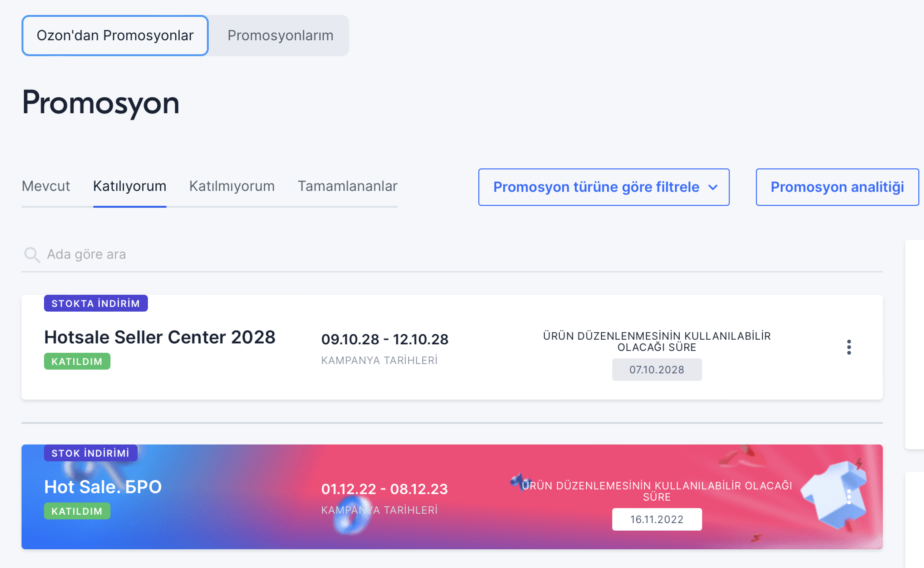Click the 07.10.2028 date chip
This screenshot has height=568, width=924.
[657, 370]
